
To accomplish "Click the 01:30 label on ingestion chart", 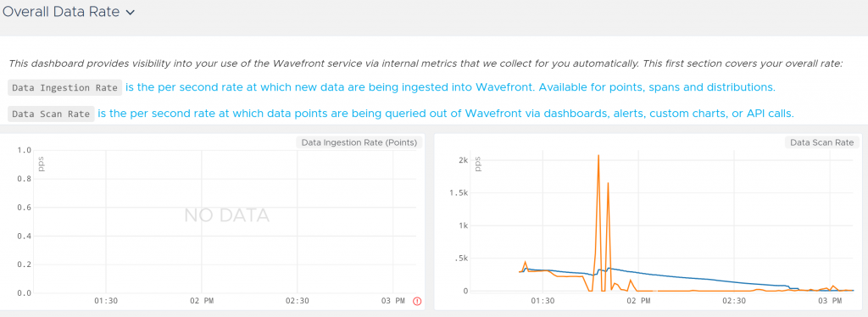I will tap(105, 300).
